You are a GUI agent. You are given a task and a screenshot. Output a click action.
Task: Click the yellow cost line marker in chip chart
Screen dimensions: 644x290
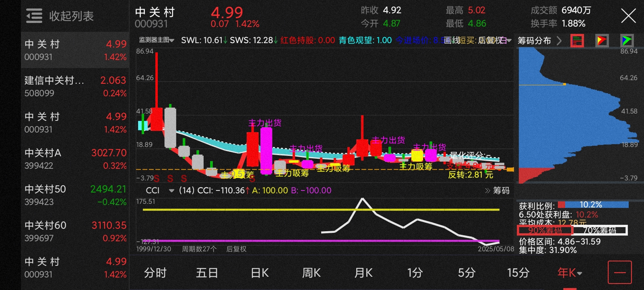point(565,84)
